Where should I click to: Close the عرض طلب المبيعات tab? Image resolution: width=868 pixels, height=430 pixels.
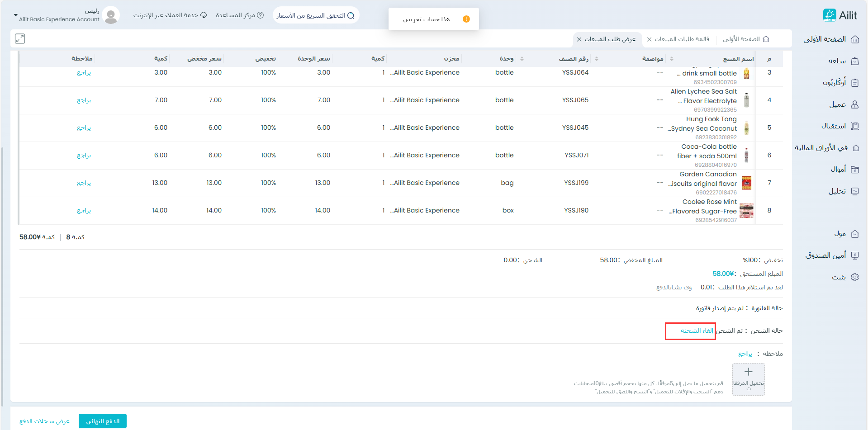579,39
